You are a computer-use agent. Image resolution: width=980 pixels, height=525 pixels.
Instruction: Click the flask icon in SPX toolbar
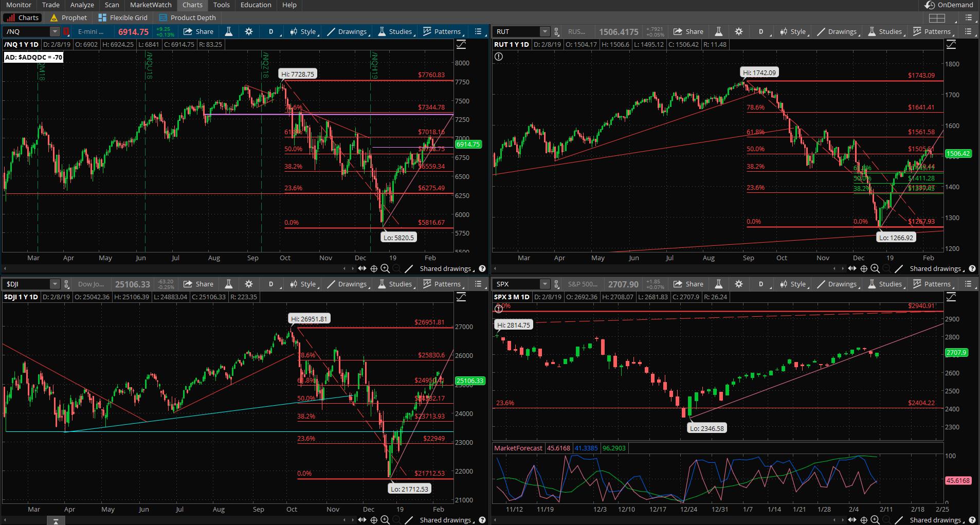tap(719, 284)
